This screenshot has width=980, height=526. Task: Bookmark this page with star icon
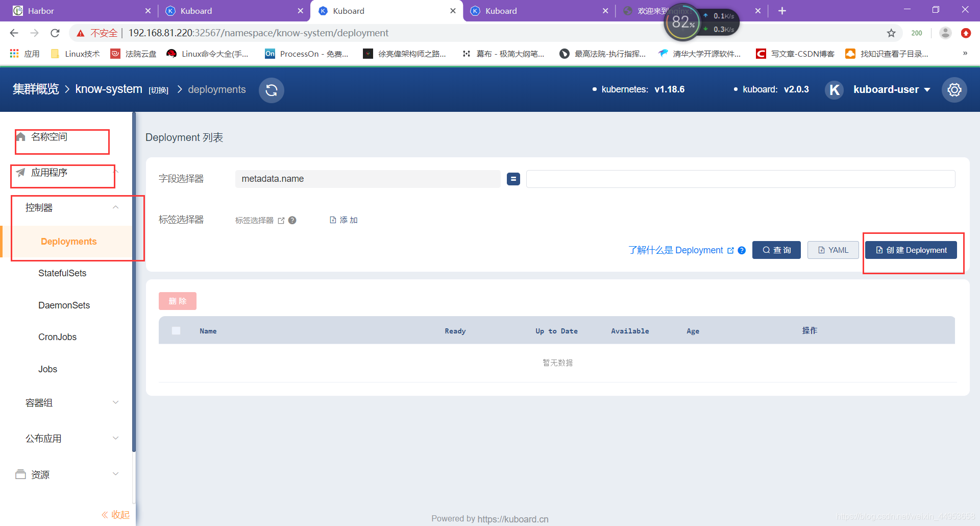[x=891, y=33]
